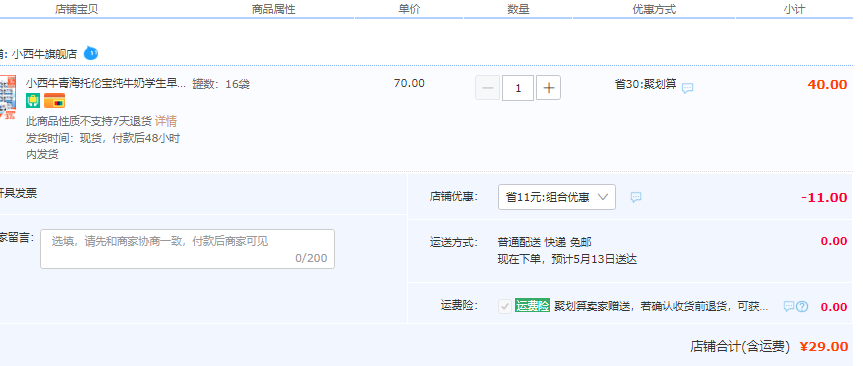Click the blue shop badge beside 小西牛旗舰店
Image resolution: width=863 pixels, height=366 pixels.
tap(91, 53)
